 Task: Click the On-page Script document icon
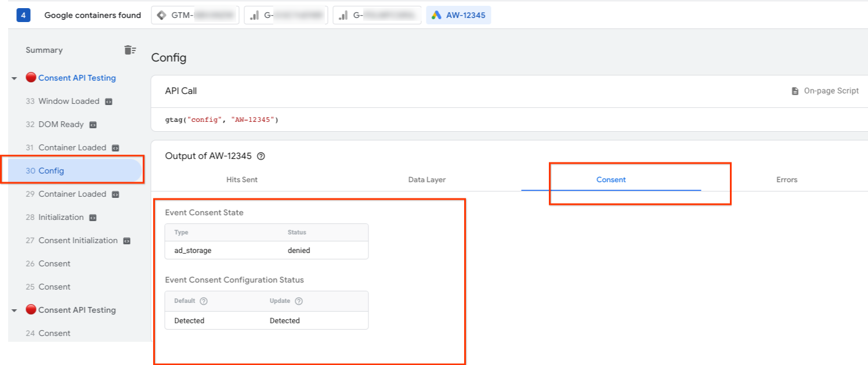795,91
